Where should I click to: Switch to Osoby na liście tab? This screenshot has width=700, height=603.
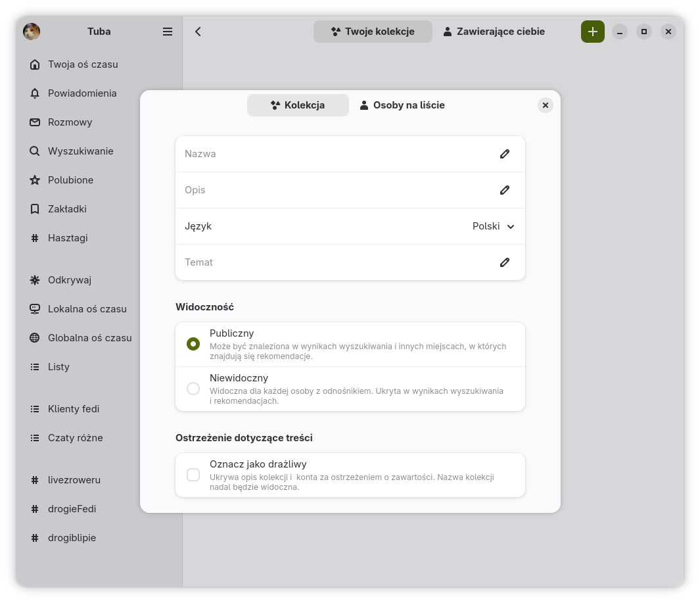click(402, 105)
